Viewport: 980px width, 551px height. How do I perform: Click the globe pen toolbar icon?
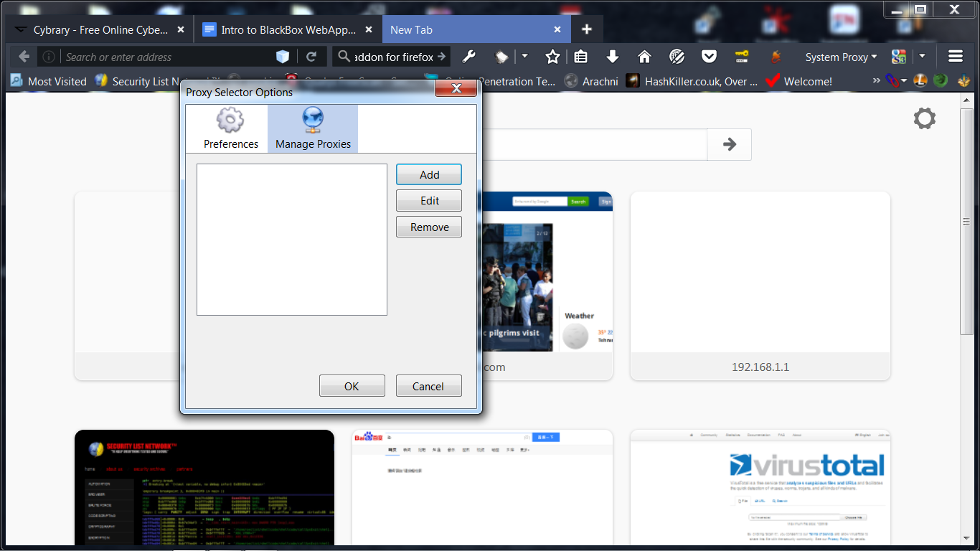click(x=677, y=57)
